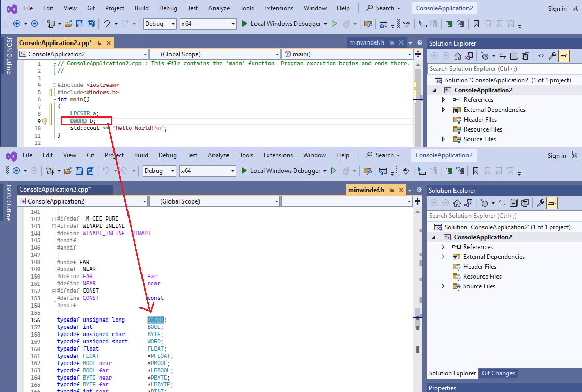This screenshot has width=582, height=392.
Task: Collapse All nodes in Solution Explorer
Action: click(514, 55)
